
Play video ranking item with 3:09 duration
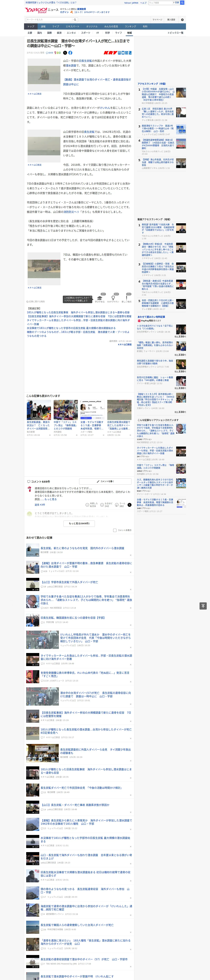[x=181, y=228]
